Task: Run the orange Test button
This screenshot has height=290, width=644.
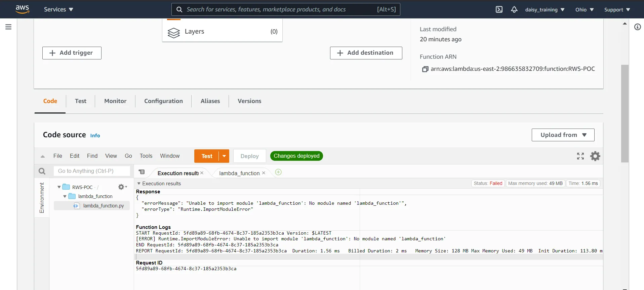Action: coord(207,156)
